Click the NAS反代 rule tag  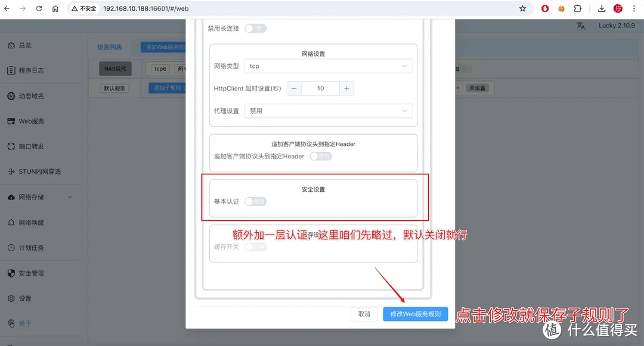[115, 69]
